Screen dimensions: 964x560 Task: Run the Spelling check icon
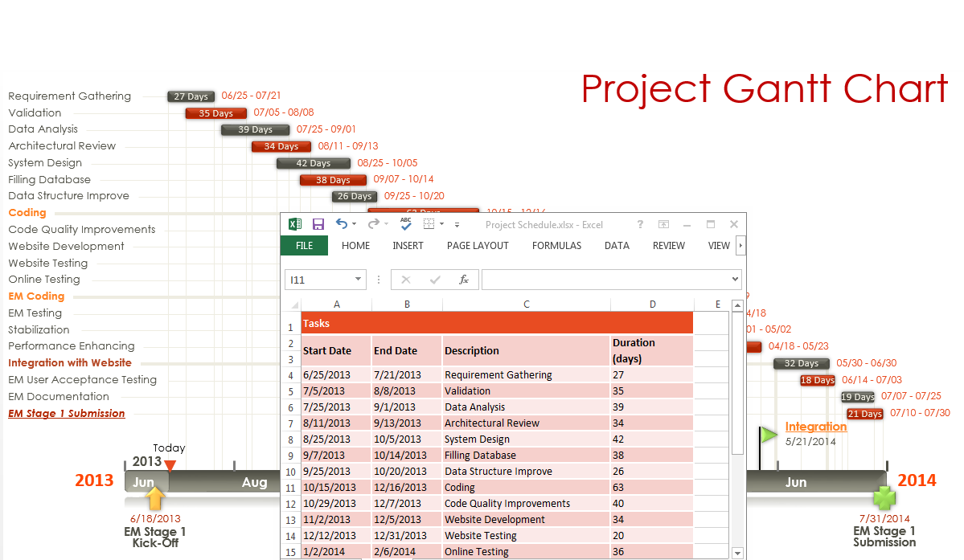[406, 225]
